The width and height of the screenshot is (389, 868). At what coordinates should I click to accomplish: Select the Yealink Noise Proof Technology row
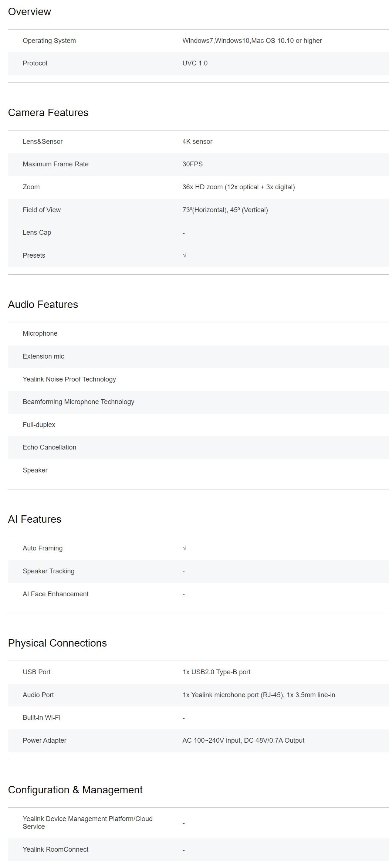coord(69,379)
